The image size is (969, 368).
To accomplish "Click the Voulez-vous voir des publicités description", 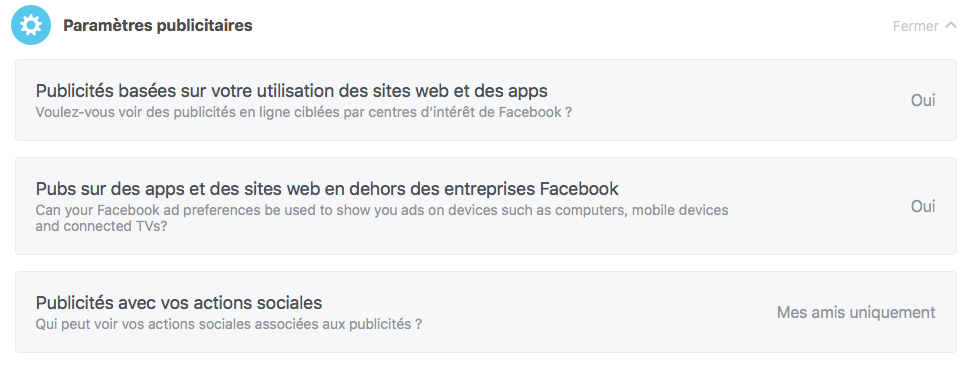I will 303,113.
